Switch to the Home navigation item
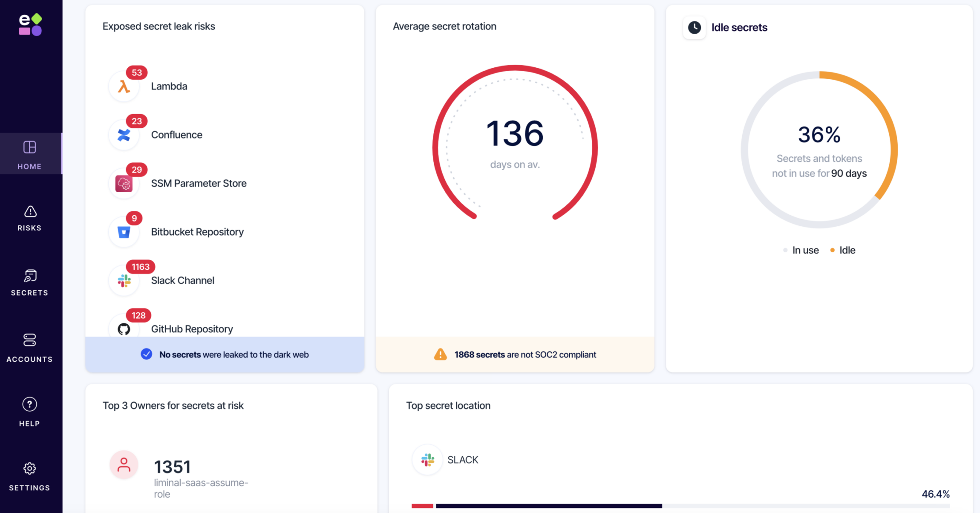980x513 pixels. click(29, 155)
